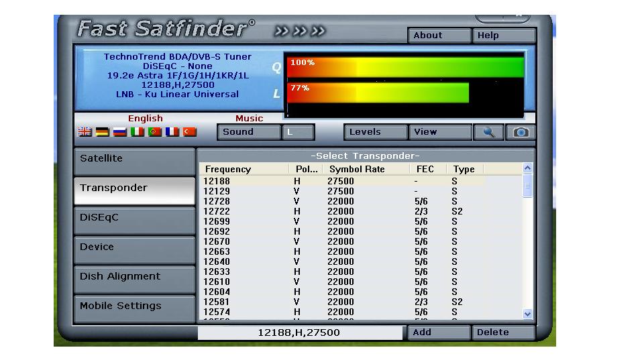Viewport: 644px width, 362px height.
Task: Open the Help button
Action: (504, 36)
